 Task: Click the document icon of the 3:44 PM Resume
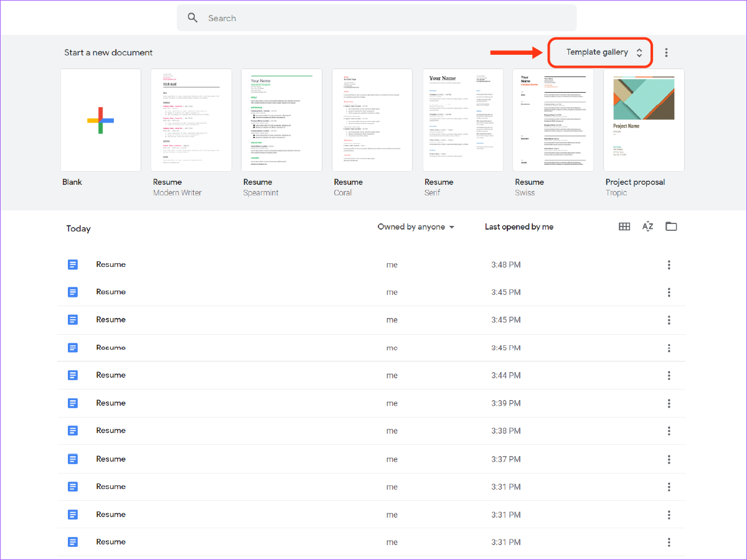(x=73, y=375)
